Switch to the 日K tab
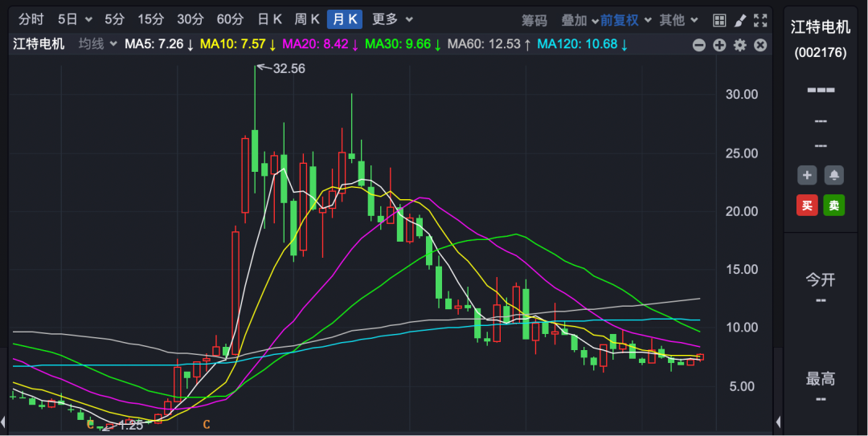This screenshot has height=436, width=868. coord(270,19)
